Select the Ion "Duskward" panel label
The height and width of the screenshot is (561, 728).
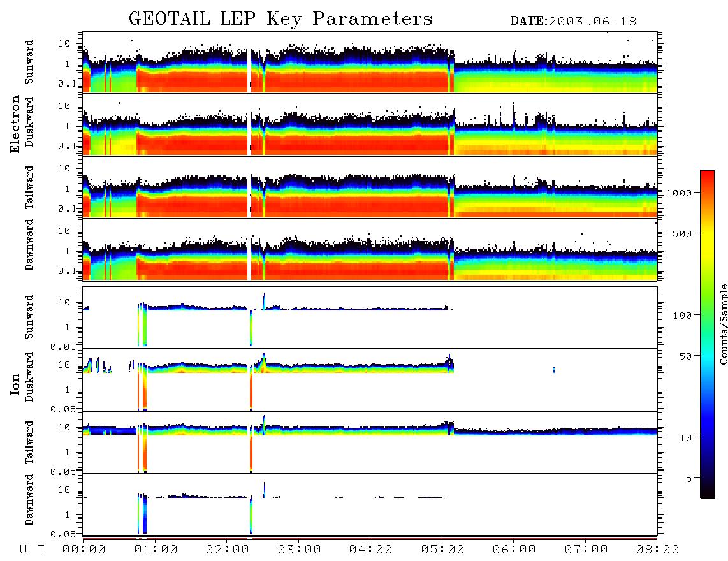pos(29,377)
